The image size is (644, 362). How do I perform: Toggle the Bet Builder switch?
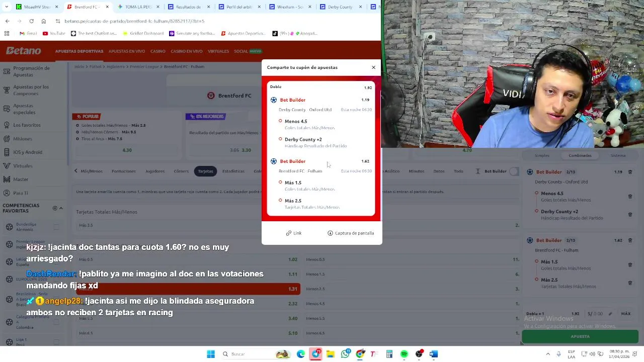click(514, 171)
